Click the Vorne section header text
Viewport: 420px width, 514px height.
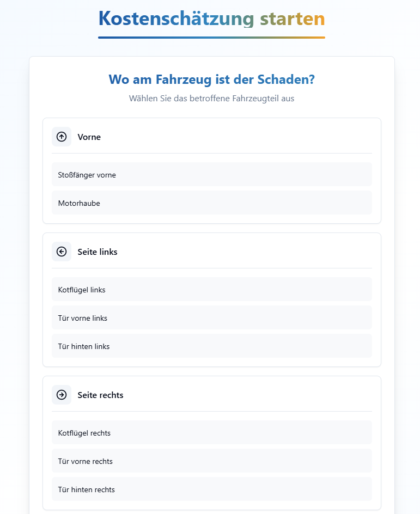click(x=89, y=137)
